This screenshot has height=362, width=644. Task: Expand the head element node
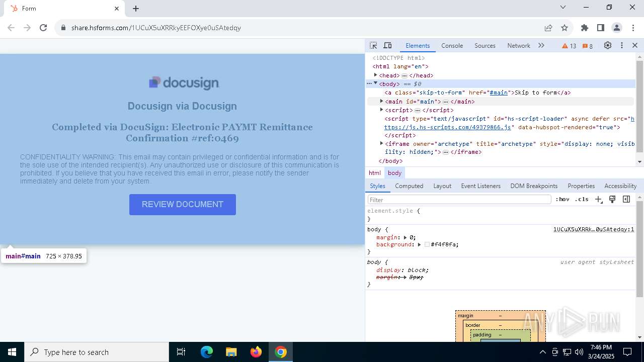[x=375, y=75]
